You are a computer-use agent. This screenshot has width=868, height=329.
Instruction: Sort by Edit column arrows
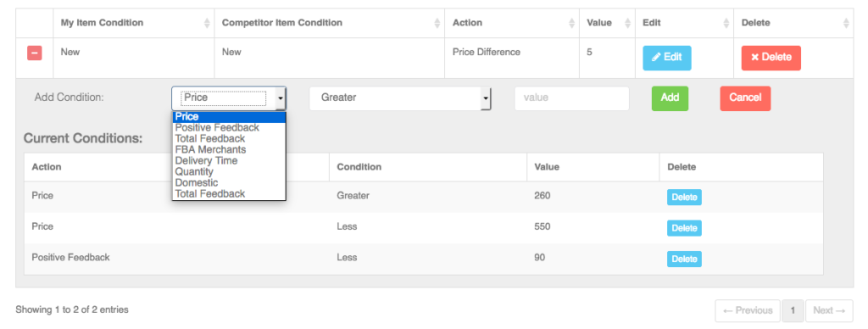[726, 23]
